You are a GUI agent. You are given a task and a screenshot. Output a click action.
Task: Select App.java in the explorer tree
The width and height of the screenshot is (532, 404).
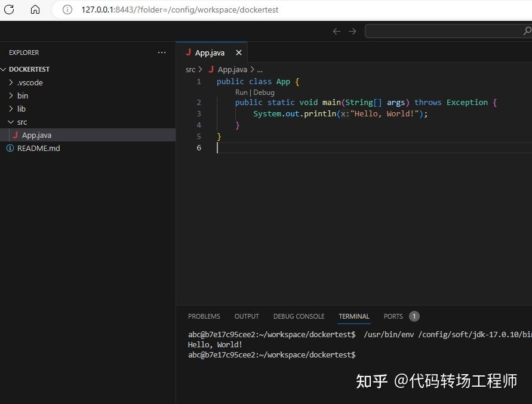click(88, 135)
